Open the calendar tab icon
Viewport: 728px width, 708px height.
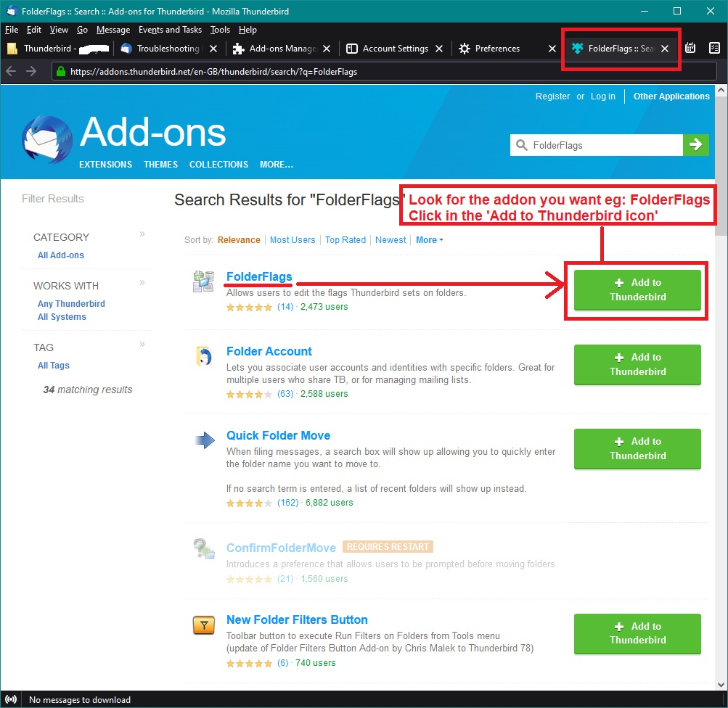point(690,48)
